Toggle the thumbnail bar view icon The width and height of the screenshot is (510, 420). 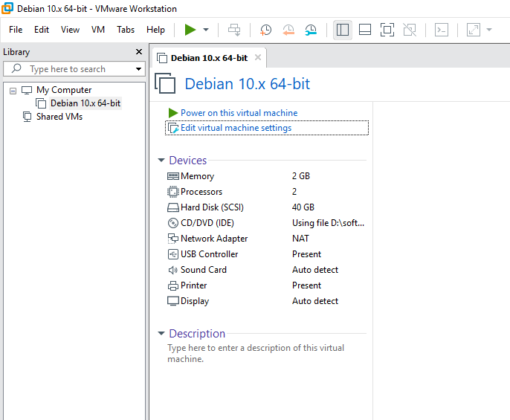(x=365, y=30)
